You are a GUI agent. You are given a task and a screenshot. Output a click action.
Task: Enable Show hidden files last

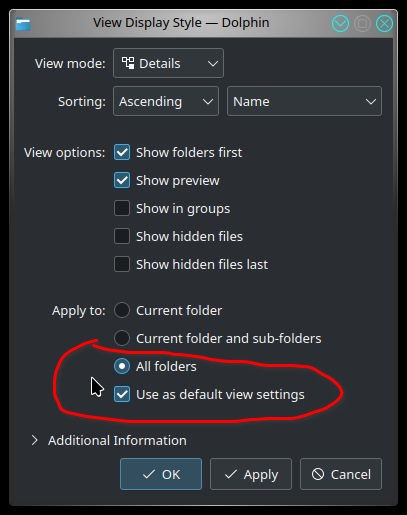(122, 264)
